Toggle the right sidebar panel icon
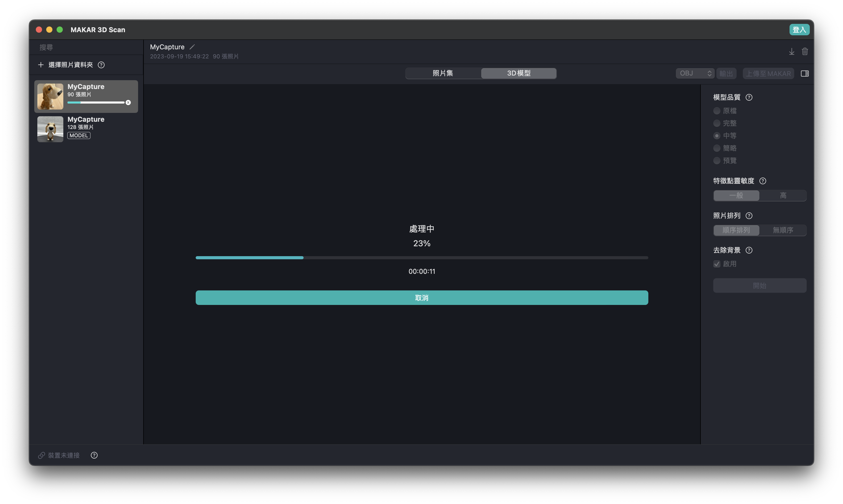 point(805,74)
